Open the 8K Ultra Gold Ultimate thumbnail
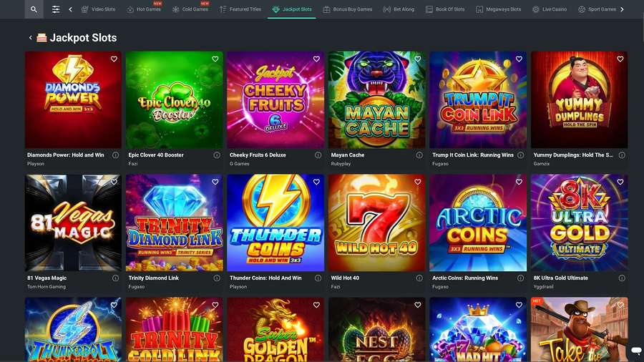 (x=580, y=223)
